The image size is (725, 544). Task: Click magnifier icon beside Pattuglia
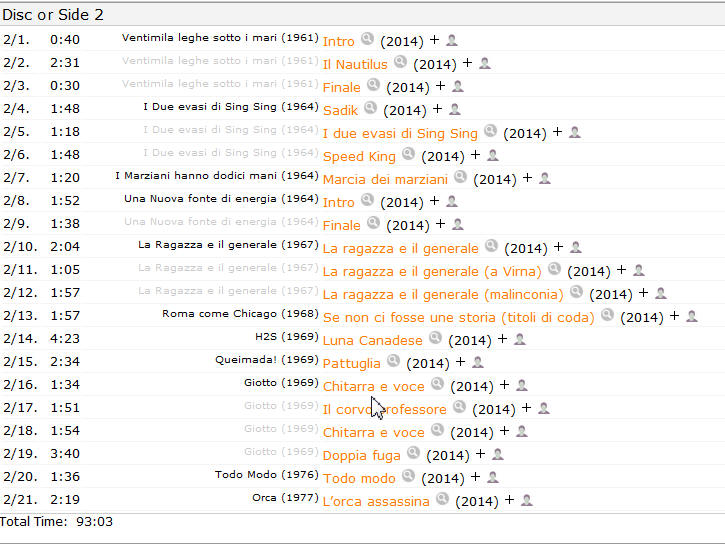pyautogui.click(x=393, y=361)
